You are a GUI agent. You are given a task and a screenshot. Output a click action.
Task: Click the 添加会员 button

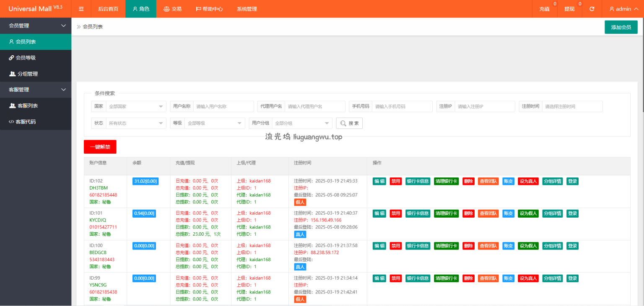621,27
